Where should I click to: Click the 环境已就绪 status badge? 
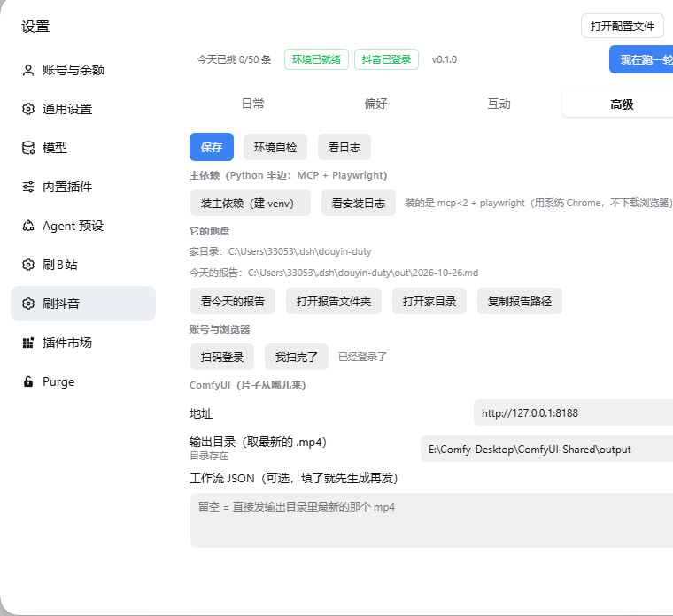coord(316,59)
